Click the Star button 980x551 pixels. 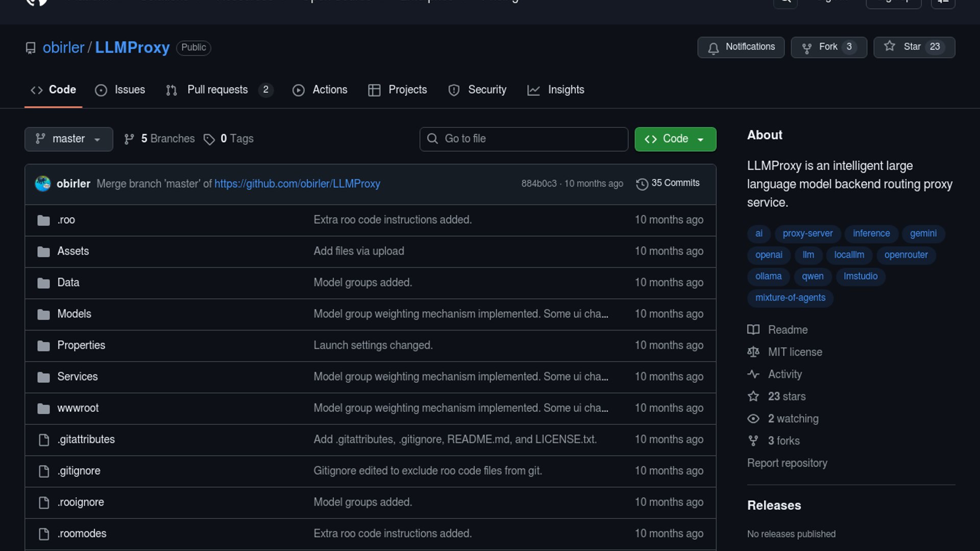coord(914,47)
